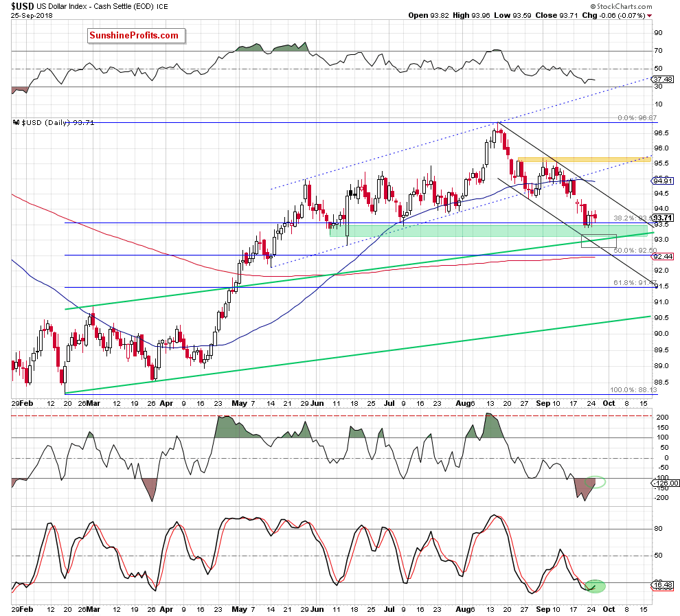The width and height of the screenshot is (680, 616).
Task: Click 'Apr' on the stochastic panel date axis
Action: [166, 609]
